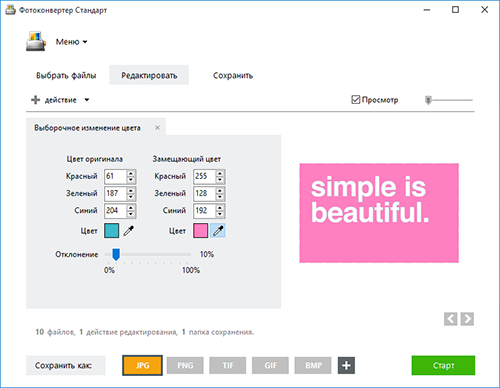
Task: Pick original color with the eyedropper
Action: click(129, 231)
